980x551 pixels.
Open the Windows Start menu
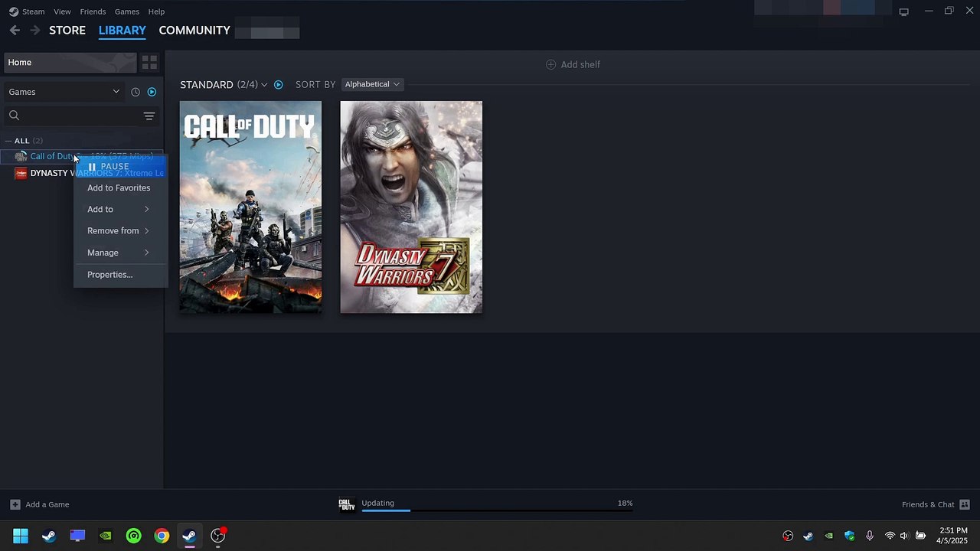point(21,536)
